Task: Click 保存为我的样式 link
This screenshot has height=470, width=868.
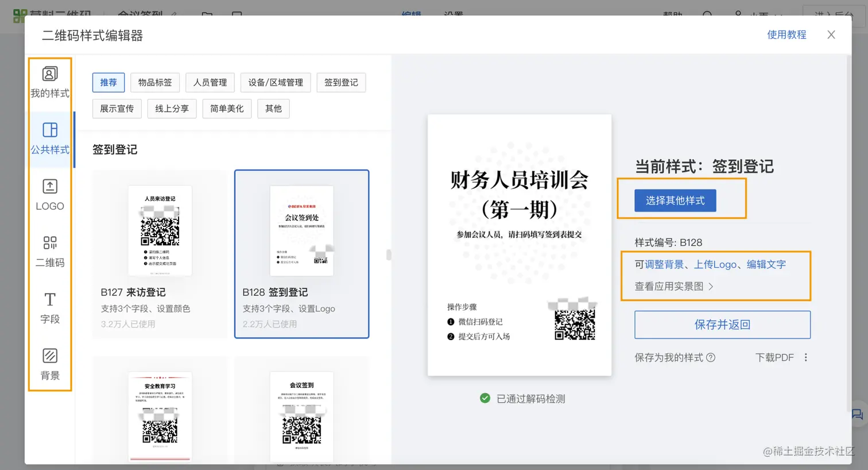Action: click(669, 357)
